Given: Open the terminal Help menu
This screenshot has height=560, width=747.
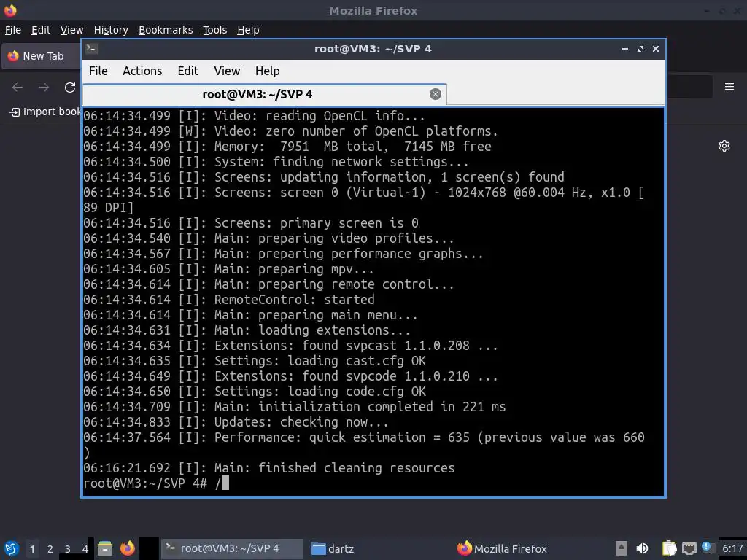Looking at the screenshot, I should [267, 71].
